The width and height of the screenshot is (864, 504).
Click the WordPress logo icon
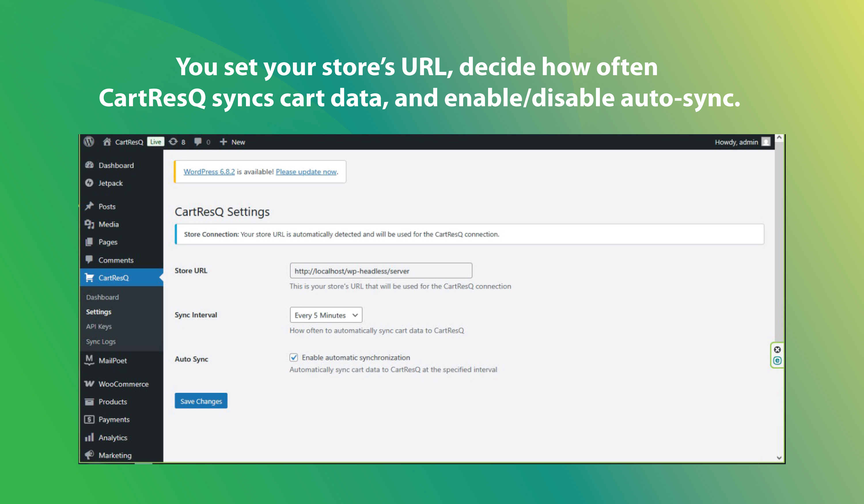(89, 142)
